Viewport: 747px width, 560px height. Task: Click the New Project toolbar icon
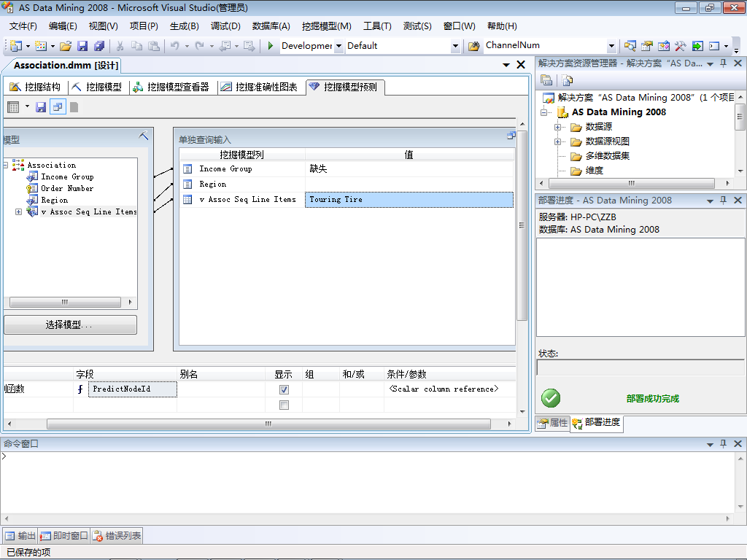click(16, 46)
